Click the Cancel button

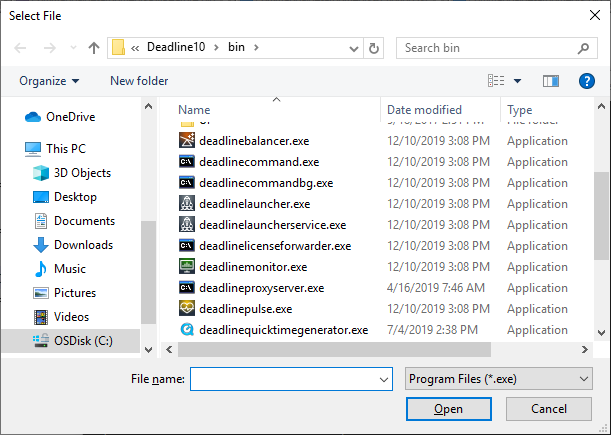(549, 409)
